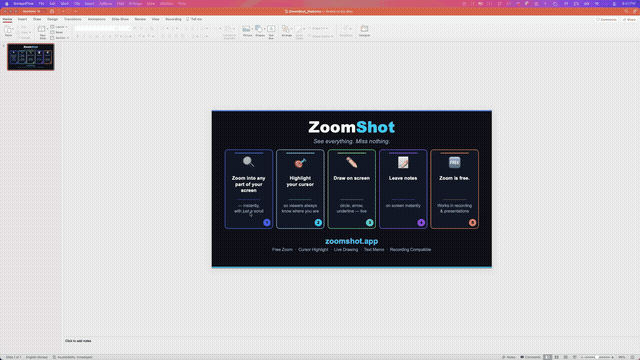Click the zoomshot.app link text

coord(351,241)
